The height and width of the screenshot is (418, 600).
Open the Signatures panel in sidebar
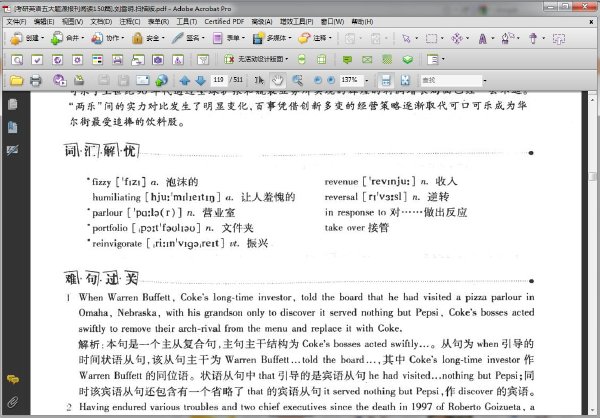click(x=13, y=150)
